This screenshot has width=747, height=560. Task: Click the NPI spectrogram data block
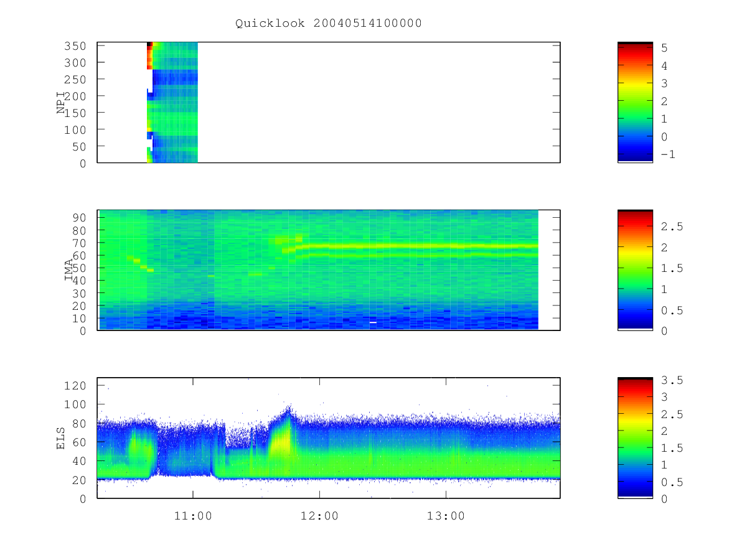coord(172,102)
